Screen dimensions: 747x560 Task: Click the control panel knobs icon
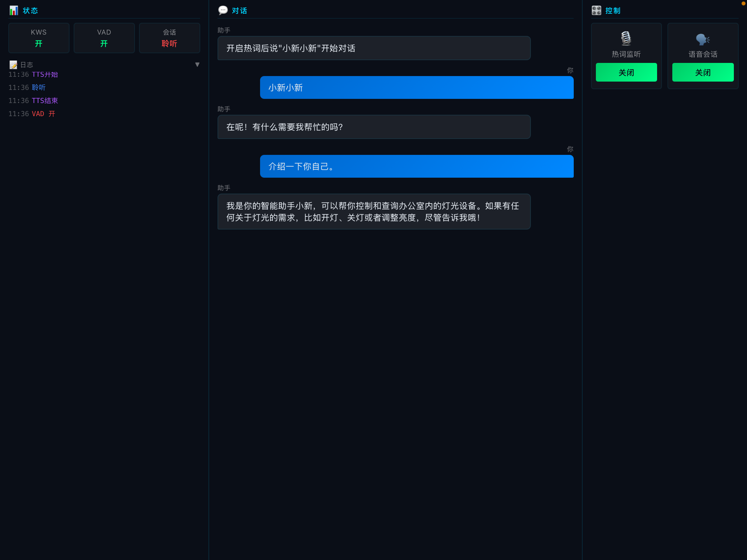pos(597,10)
